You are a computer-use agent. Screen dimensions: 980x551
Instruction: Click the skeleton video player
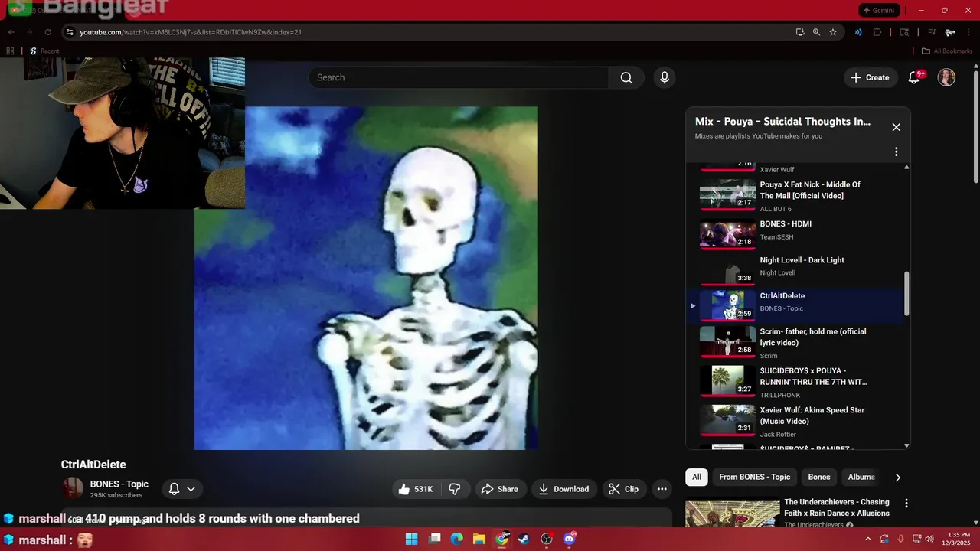(366, 278)
